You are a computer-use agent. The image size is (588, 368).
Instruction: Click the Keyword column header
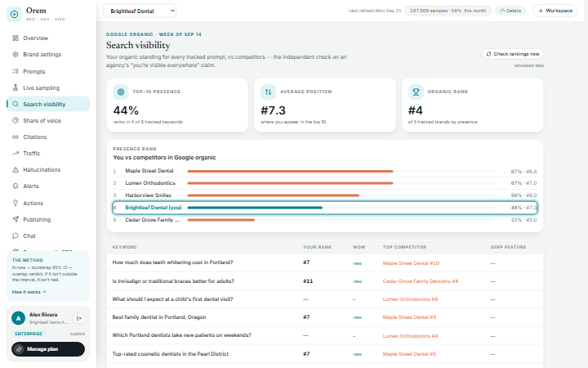pyautogui.click(x=124, y=247)
